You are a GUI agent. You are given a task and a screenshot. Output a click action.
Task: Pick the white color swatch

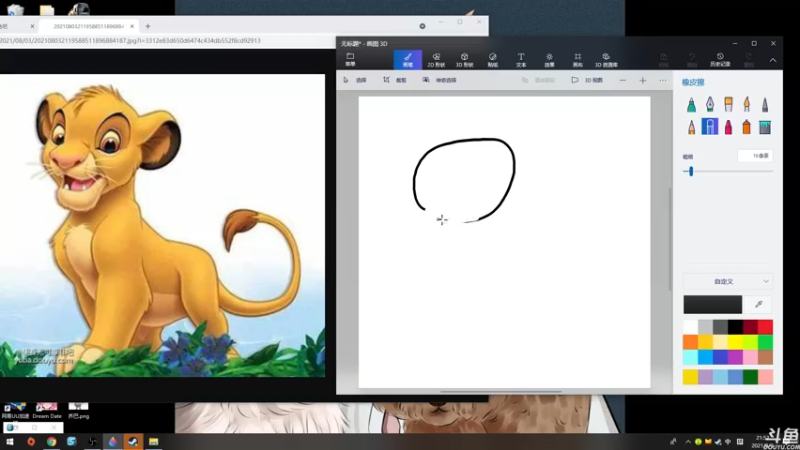point(690,327)
